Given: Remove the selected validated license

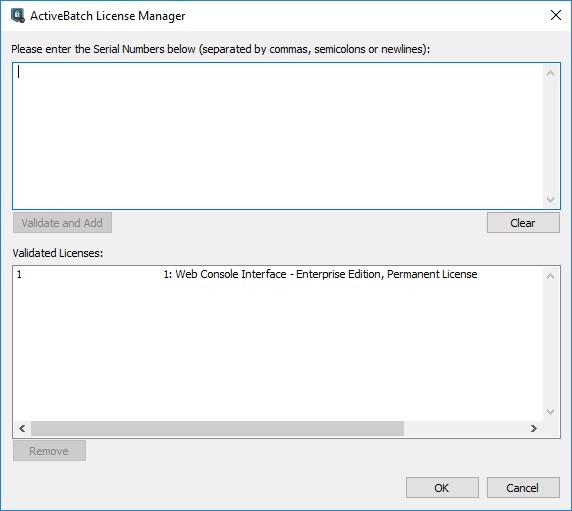Looking at the screenshot, I should pyautogui.click(x=49, y=451).
